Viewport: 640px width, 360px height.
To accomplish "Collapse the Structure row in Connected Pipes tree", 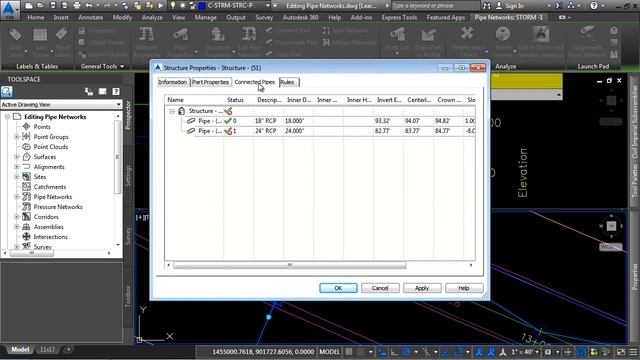I will [x=171, y=111].
